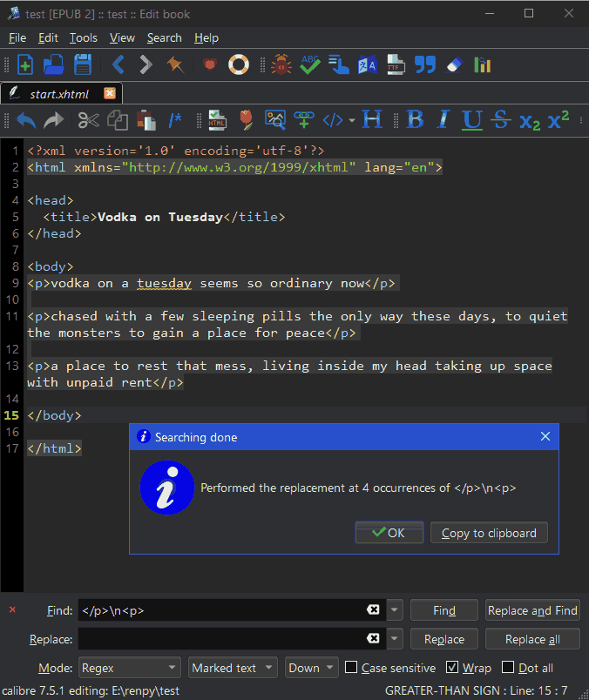Open the Marked text scope dropdown
Screen dimensions: 589x700
233,668
